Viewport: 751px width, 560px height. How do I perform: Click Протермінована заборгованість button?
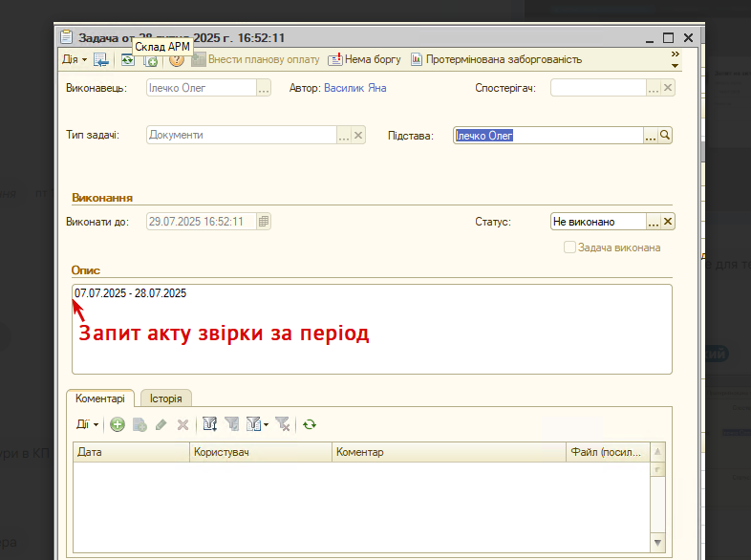click(497, 59)
